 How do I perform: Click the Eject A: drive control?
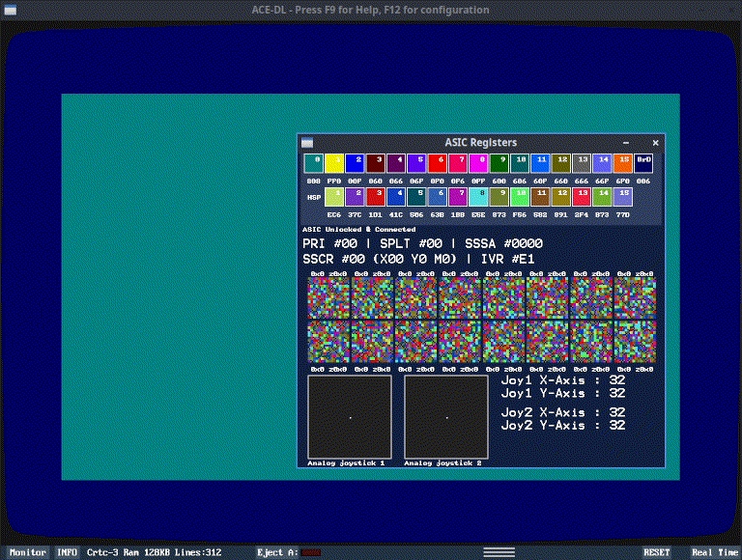click(288, 552)
